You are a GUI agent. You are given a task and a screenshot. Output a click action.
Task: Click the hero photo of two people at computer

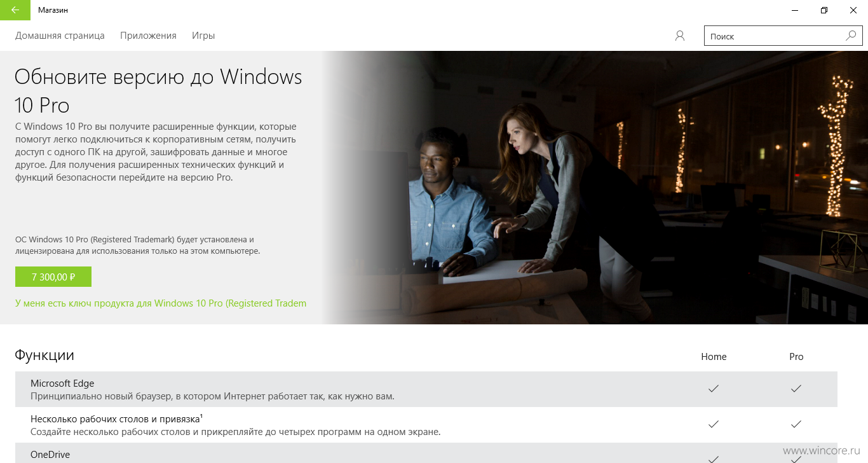click(595, 188)
